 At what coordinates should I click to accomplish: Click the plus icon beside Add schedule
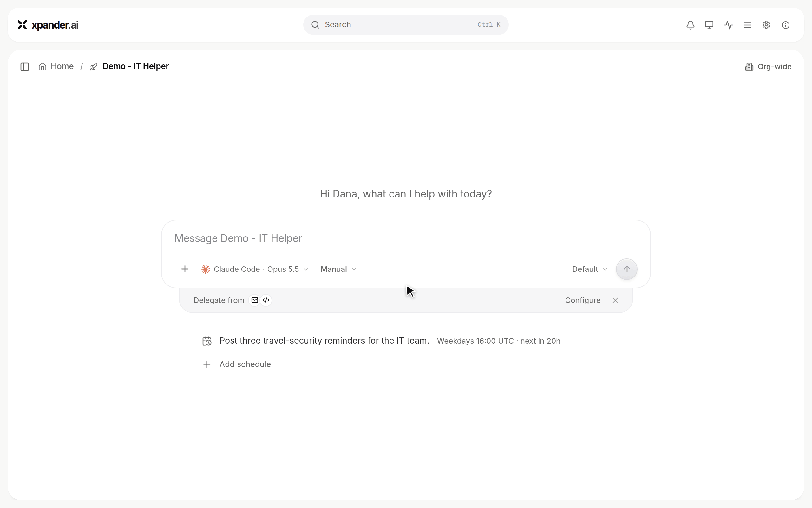(x=207, y=364)
